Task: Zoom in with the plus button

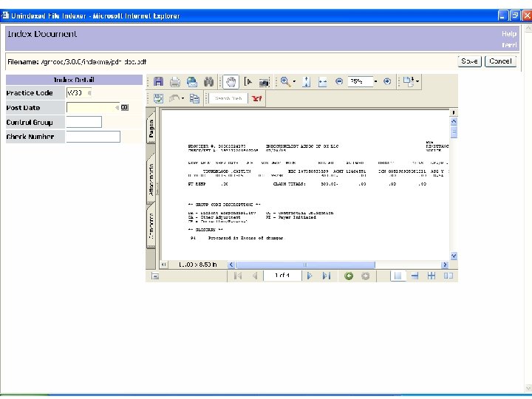Action: 387,81
